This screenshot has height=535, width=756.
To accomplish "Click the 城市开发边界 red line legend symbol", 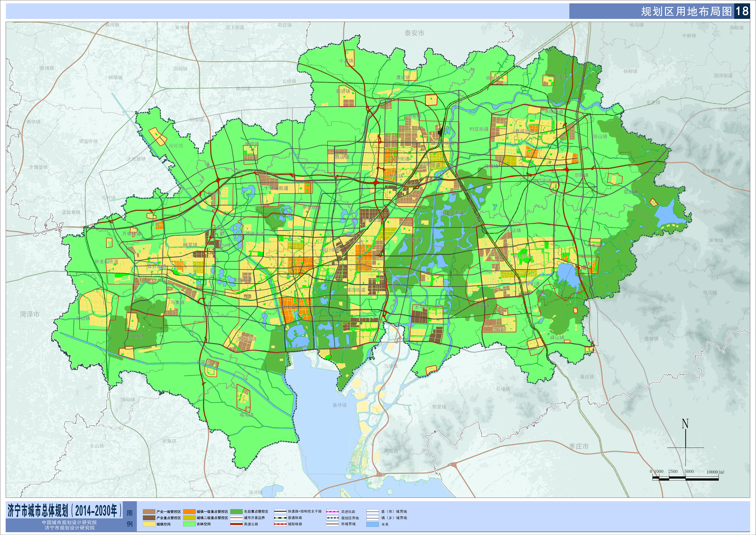I will pyautogui.click(x=236, y=518).
